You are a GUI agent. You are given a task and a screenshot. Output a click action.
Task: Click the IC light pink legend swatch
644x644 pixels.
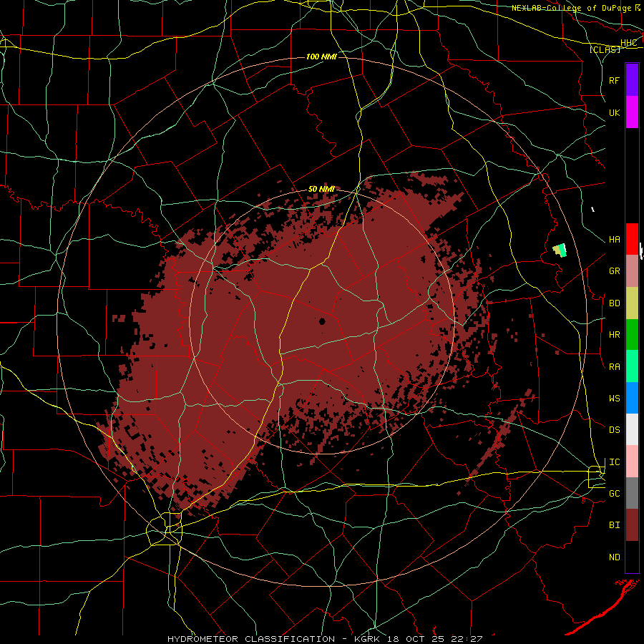tap(632, 462)
